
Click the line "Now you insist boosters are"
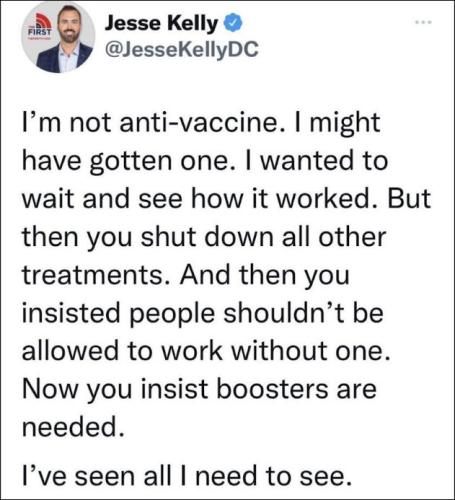click(199, 390)
